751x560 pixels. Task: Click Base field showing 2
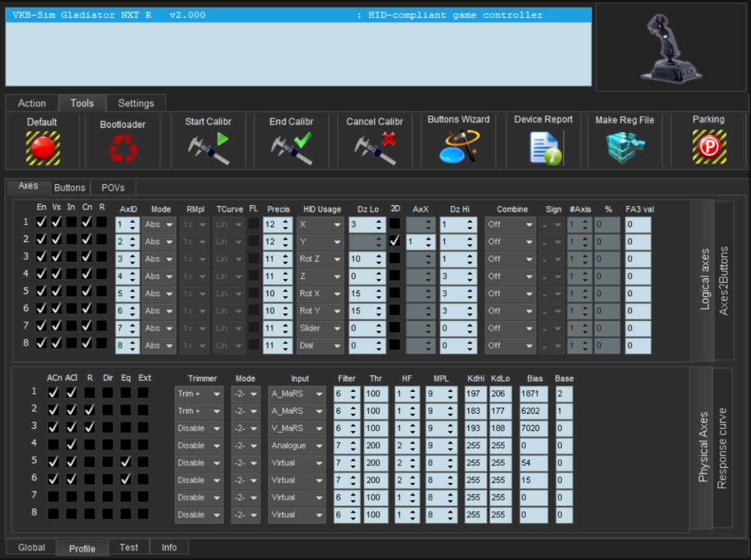[x=564, y=394]
